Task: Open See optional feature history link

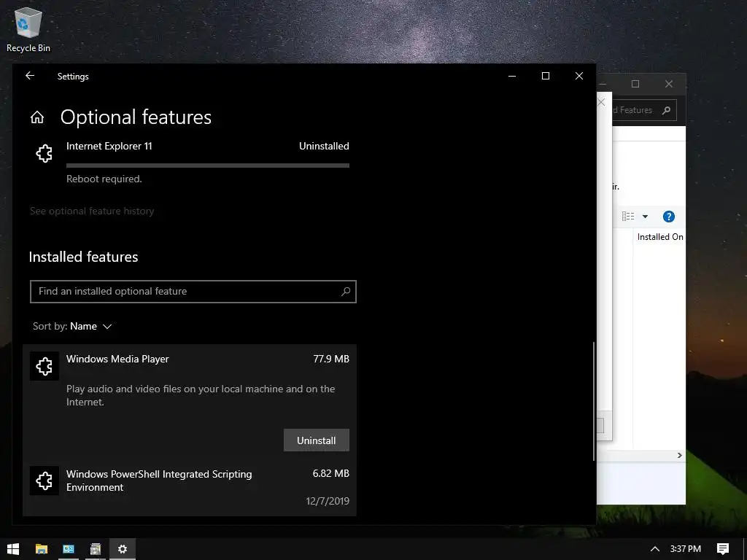Action: (92, 211)
